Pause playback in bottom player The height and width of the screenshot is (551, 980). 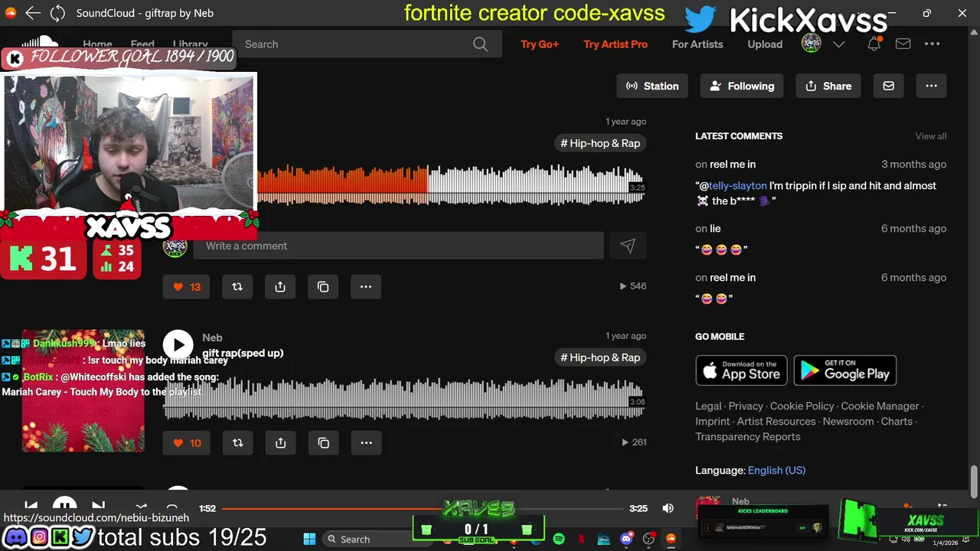point(64,506)
